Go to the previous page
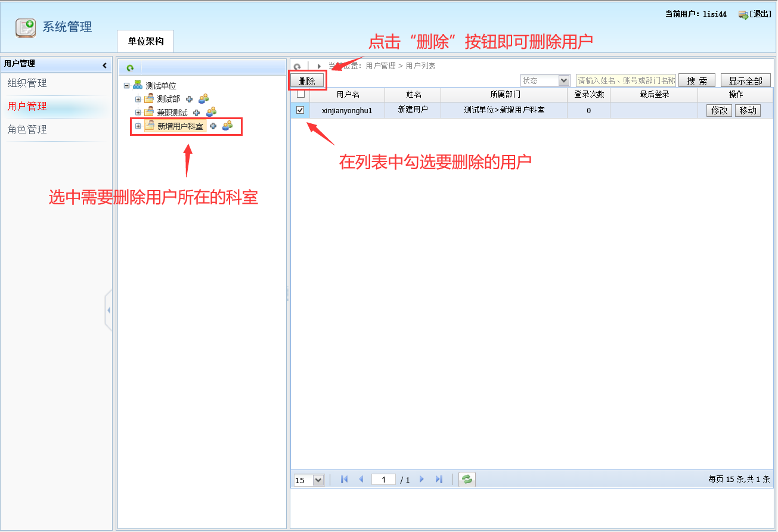The width and height of the screenshot is (778, 532). pyautogui.click(x=360, y=480)
